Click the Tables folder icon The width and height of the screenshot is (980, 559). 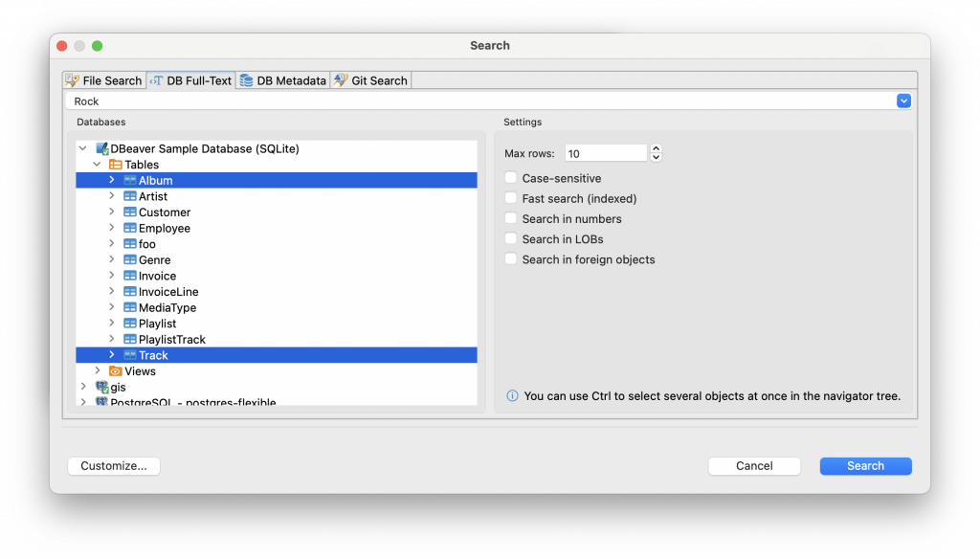tap(116, 165)
